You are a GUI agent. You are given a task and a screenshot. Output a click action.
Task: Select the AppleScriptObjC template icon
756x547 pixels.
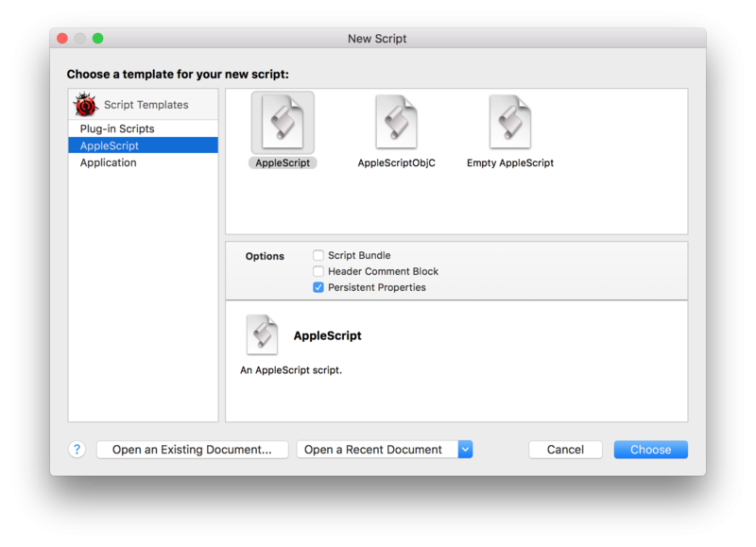(396, 123)
